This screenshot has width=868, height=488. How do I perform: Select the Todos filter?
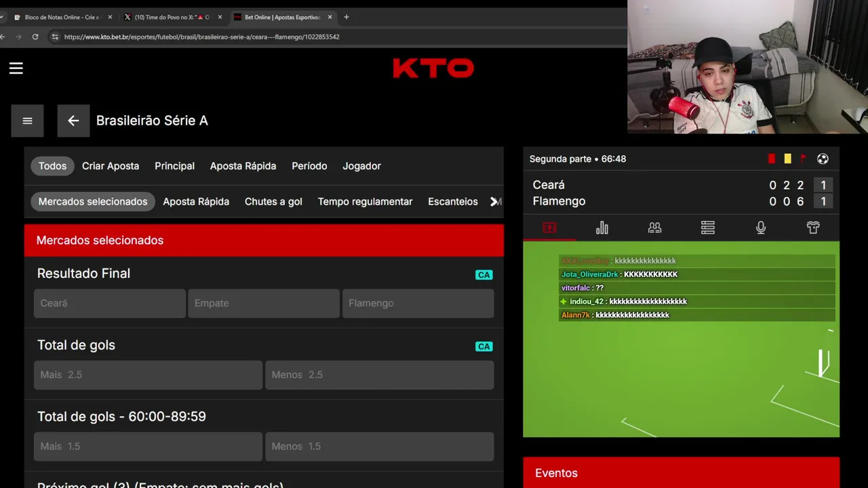52,166
